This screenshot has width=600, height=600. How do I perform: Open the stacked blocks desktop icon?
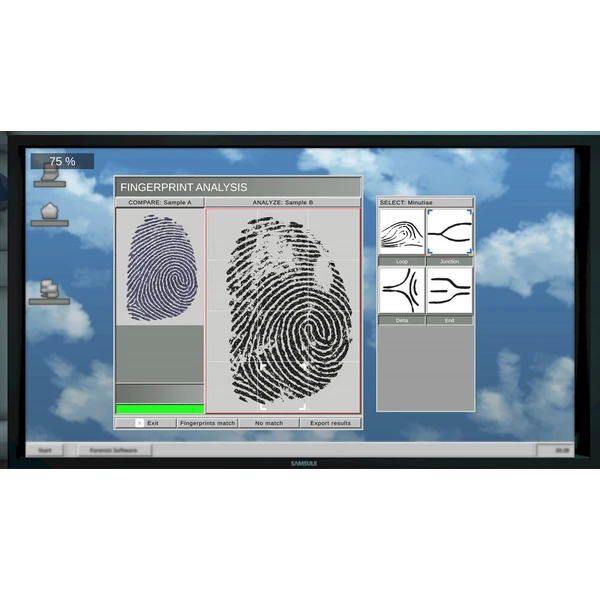pyautogui.click(x=50, y=292)
